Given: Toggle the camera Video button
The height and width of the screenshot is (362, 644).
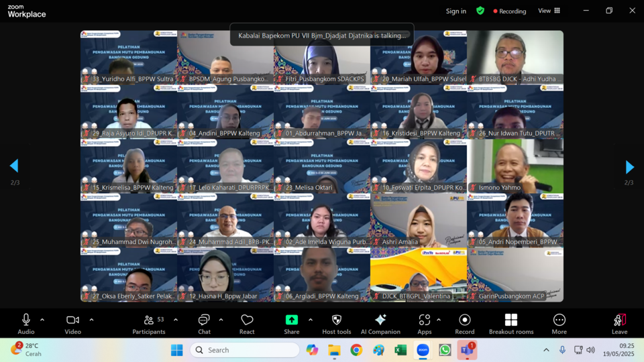Looking at the screenshot, I should pyautogui.click(x=72, y=323).
